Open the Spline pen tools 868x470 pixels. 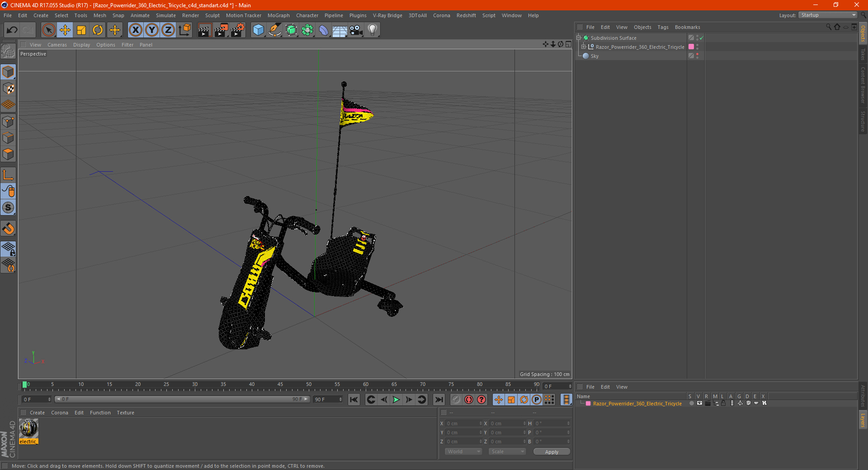(274, 30)
